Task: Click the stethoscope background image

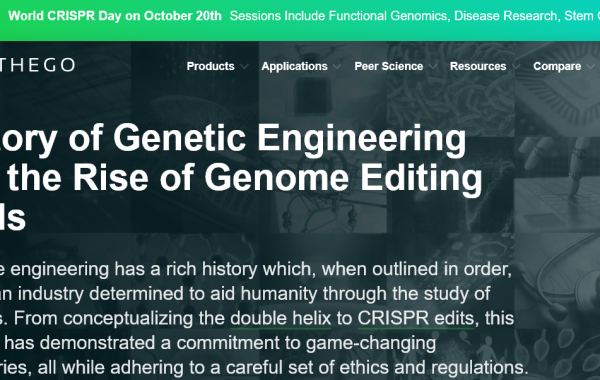Action: click(557, 281)
